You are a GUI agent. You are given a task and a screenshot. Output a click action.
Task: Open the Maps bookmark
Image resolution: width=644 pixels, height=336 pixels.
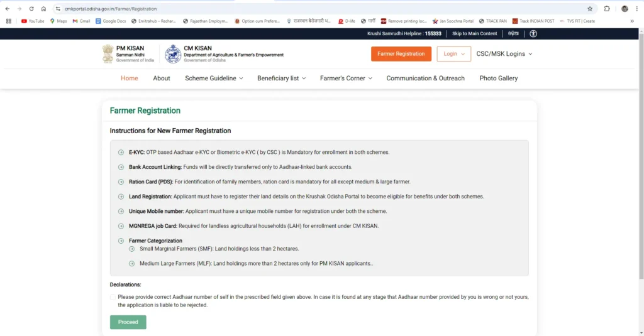click(58, 21)
